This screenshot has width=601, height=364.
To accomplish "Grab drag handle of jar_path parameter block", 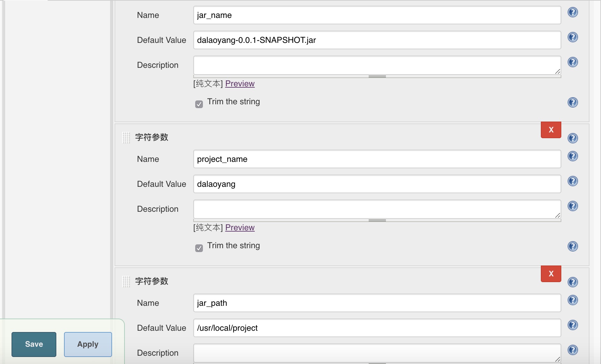I will tap(126, 281).
